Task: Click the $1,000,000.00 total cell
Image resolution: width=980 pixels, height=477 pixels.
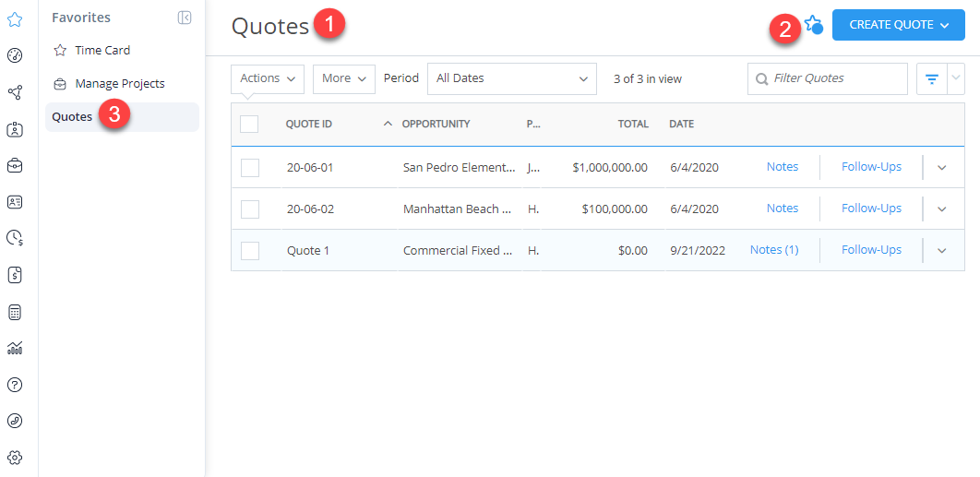Action: (610, 168)
